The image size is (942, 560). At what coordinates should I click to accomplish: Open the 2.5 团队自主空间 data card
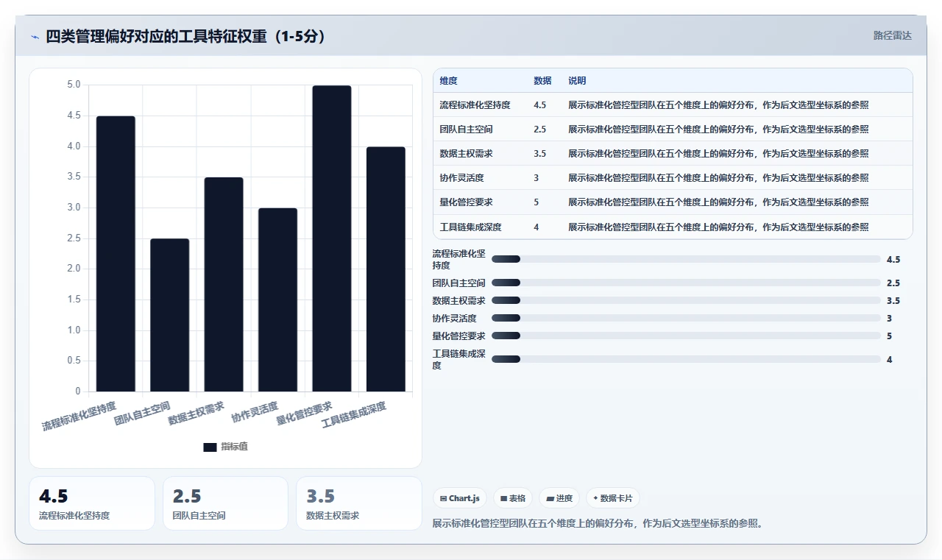(225, 503)
